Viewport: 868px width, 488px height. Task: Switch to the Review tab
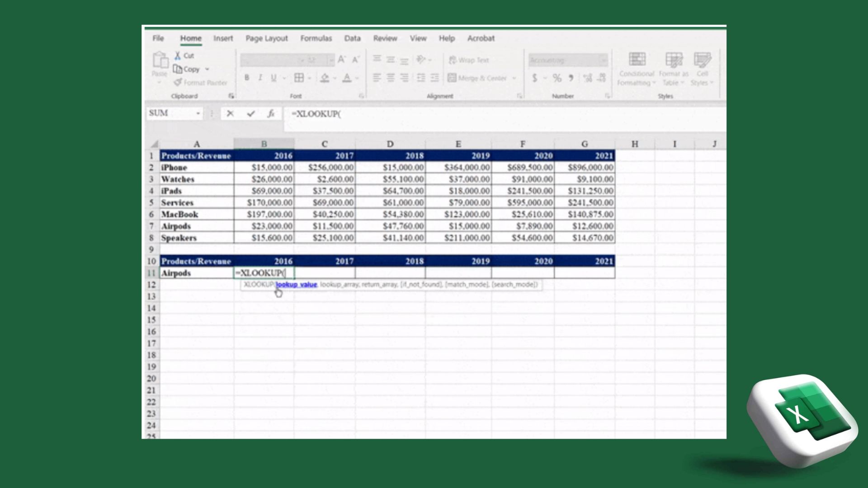pos(385,38)
